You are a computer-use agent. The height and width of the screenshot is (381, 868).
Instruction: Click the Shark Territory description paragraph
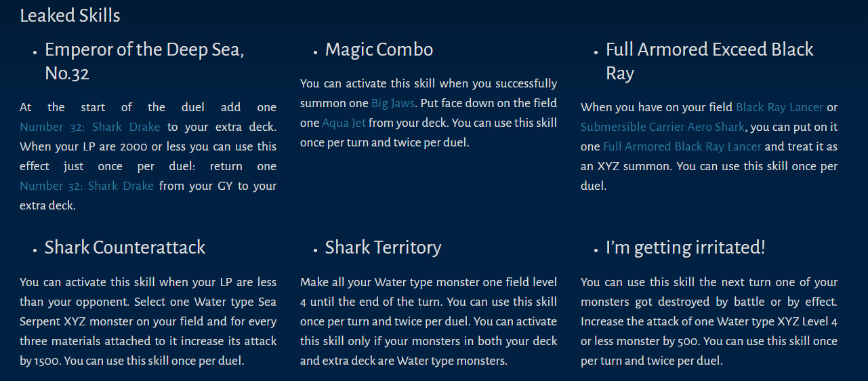428,321
